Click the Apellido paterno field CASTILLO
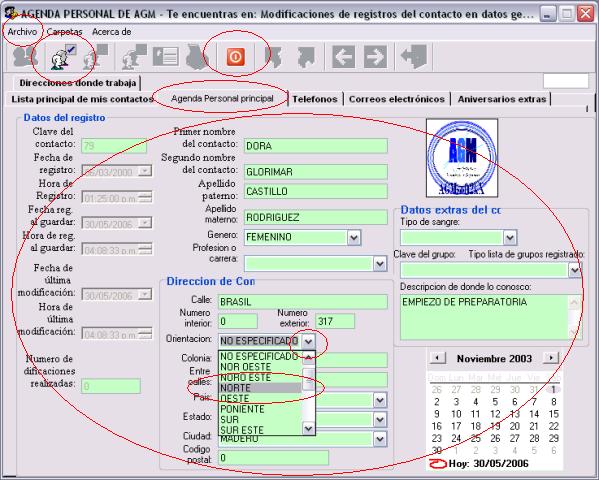This screenshot has width=599, height=480. click(x=316, y=191)
